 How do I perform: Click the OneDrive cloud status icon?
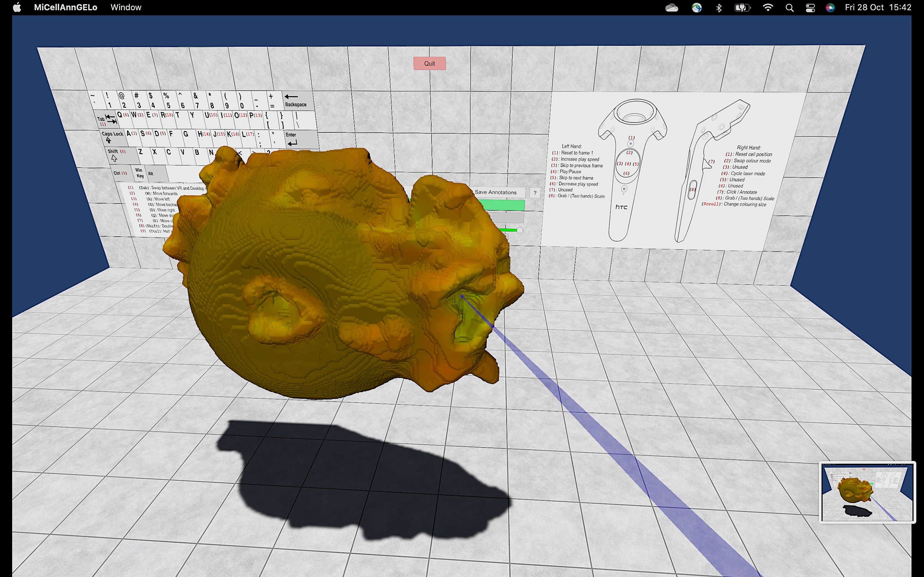(x=672, y=8)
